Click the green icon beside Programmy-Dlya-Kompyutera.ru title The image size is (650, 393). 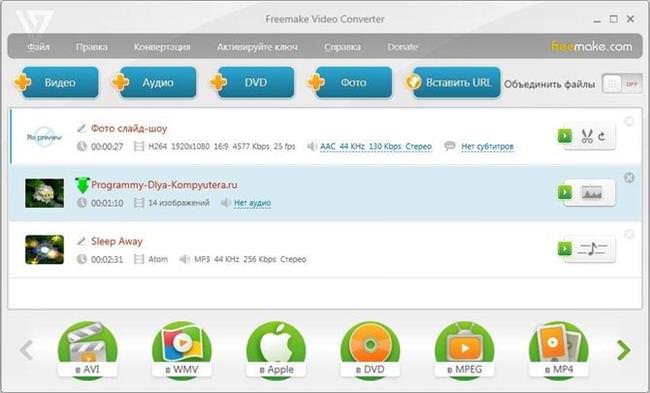tap(82, 185)
